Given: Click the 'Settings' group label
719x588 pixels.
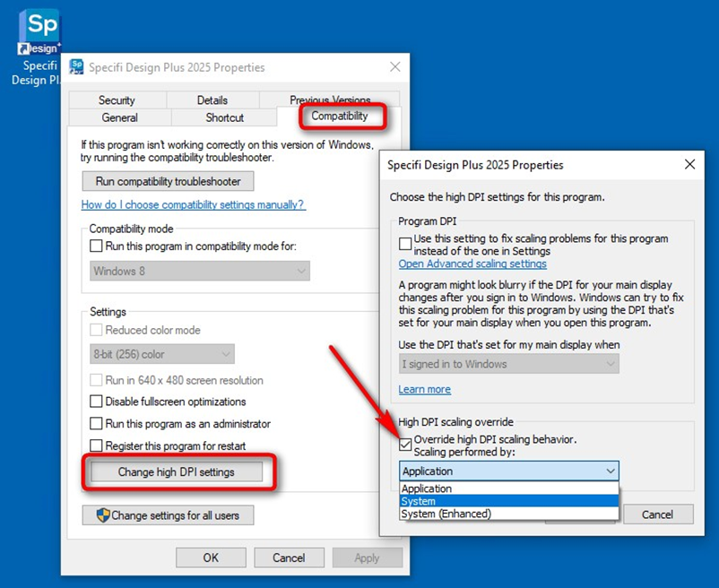Looking at the screenshot, I should point(108,312).
